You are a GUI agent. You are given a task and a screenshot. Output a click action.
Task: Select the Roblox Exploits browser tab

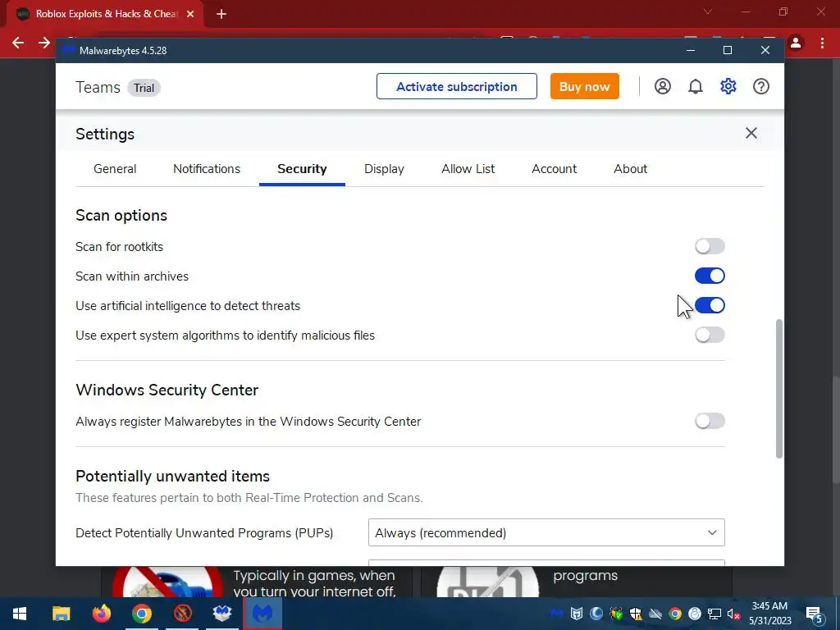pyautogui.click(x=106, y=14)
